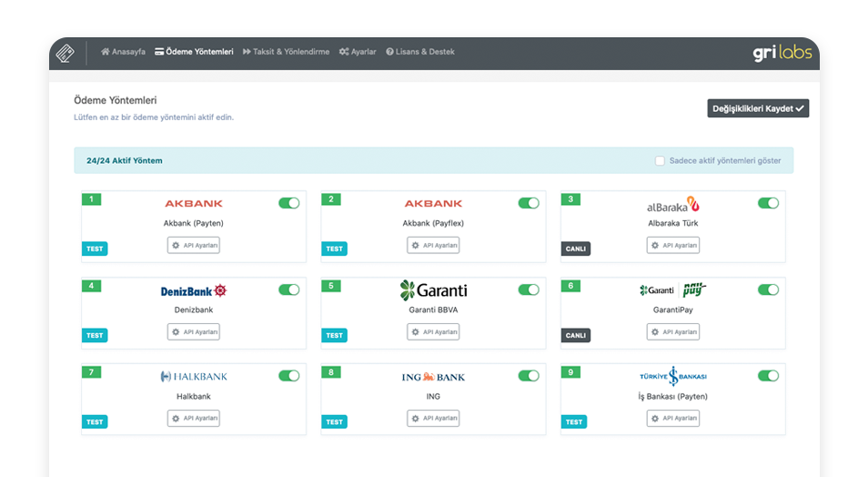The width and height of the screenshot is (868, 477).
Task: Click the 24/24 Aktif Yöntem text
Action: [x=125, y=160]
